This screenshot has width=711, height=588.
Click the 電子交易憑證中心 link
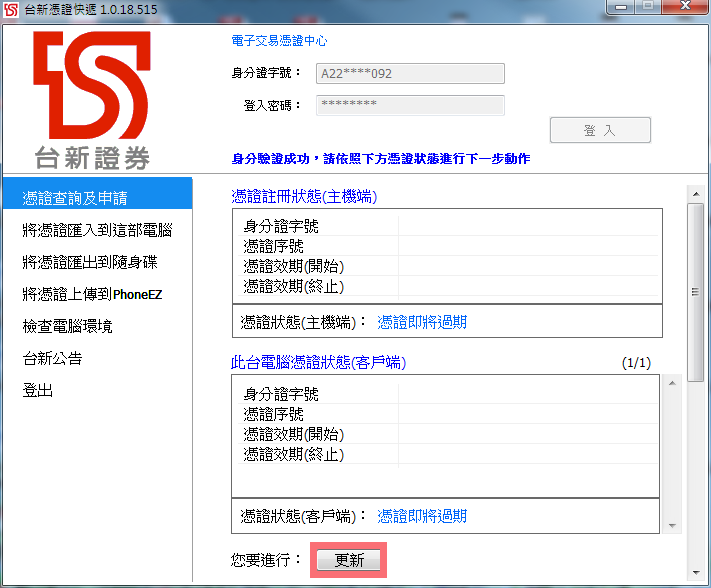(279, 41)
